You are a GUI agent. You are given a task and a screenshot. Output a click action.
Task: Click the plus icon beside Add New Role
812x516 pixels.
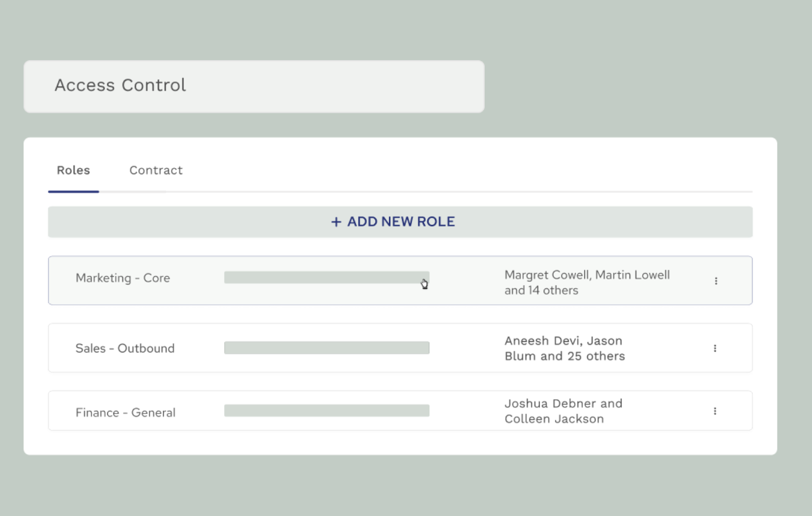pyautogui.click(x=336, y=222)
